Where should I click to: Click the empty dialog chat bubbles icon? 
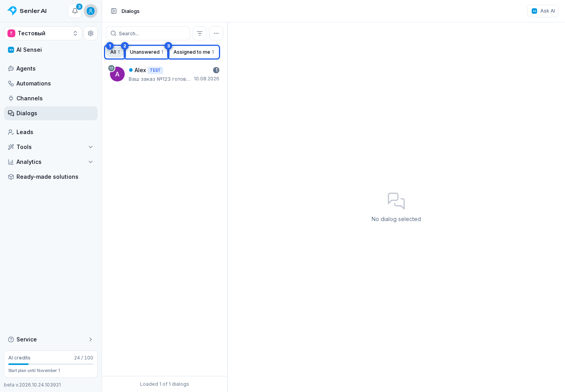click(x=396, y=201)
